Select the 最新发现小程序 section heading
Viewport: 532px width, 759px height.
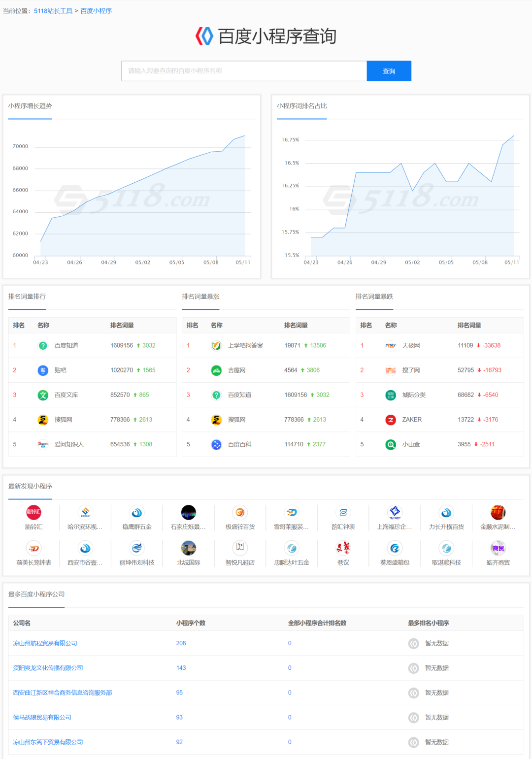click(30, 486)
